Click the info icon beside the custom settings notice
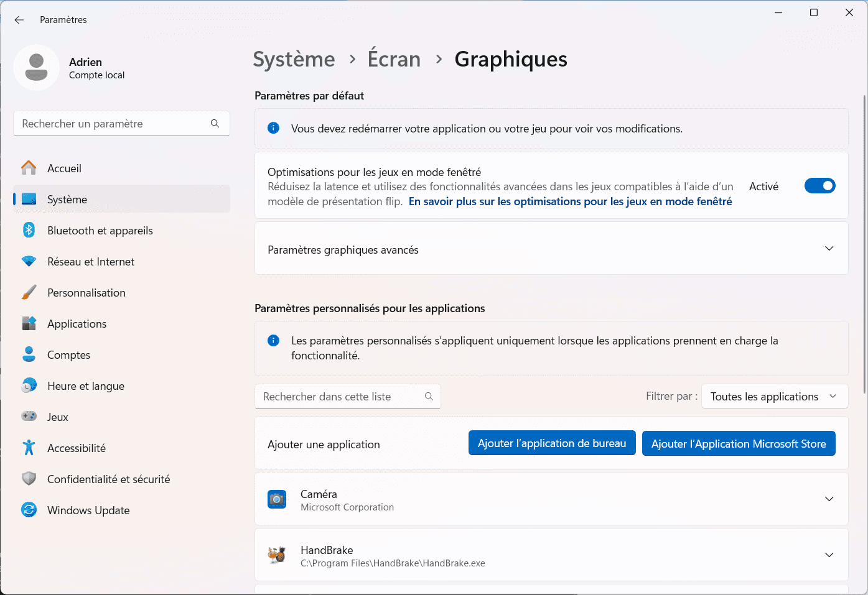This screenshot has height=595, width=868. pos(273,340)
